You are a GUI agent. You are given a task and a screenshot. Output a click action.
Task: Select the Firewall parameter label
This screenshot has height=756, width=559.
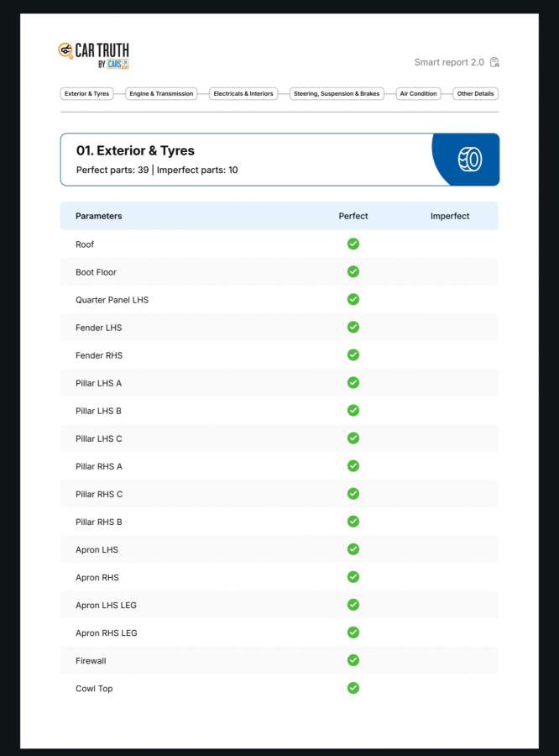91,661
